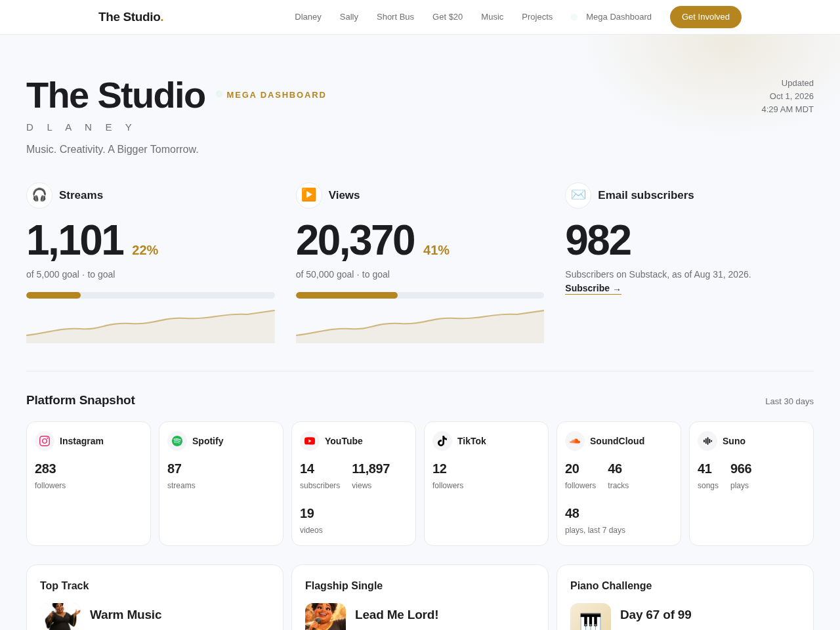Click the Warm Music track title
Image resolution: width=840 pixels, height=630 pixels.
125,615
